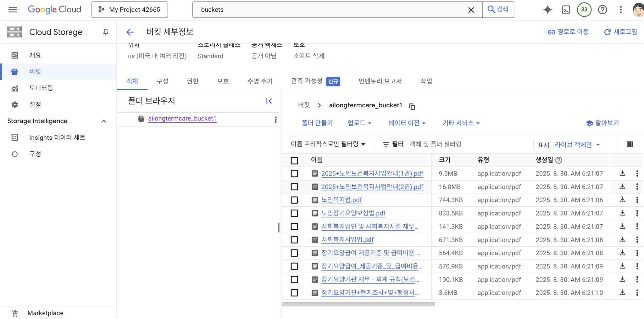Show help for the 생성일 column
644x319 pixels.
pyautogui.click(x=559, y=160)
